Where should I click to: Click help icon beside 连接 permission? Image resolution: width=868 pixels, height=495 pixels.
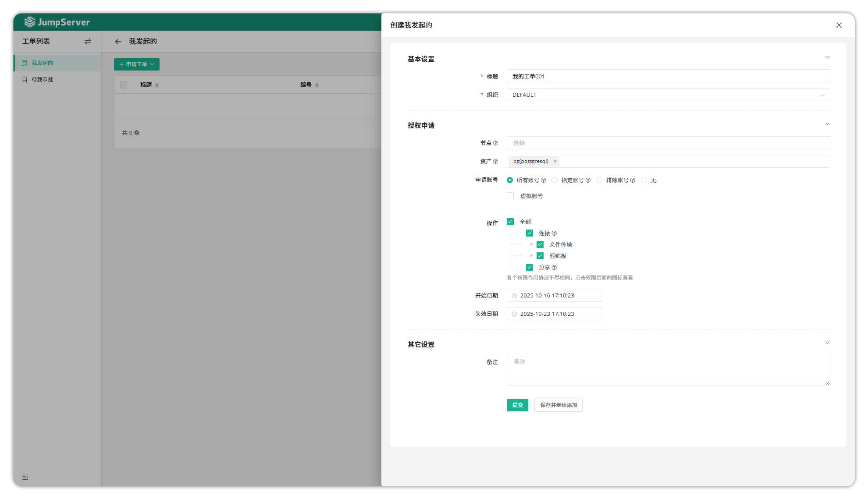[554, 233]
